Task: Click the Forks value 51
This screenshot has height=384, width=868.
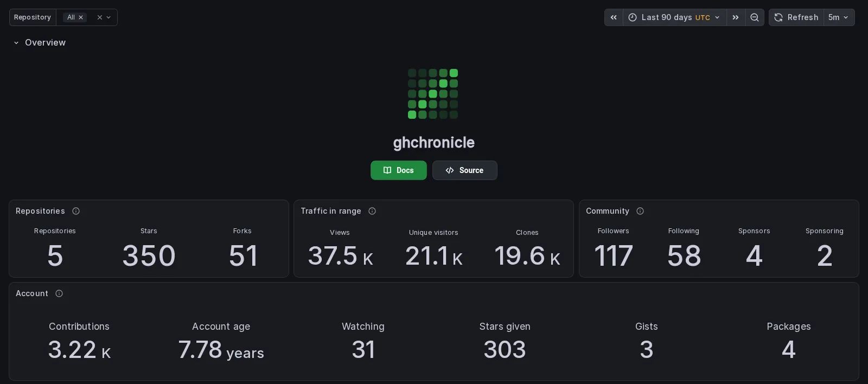Action: 242,255
